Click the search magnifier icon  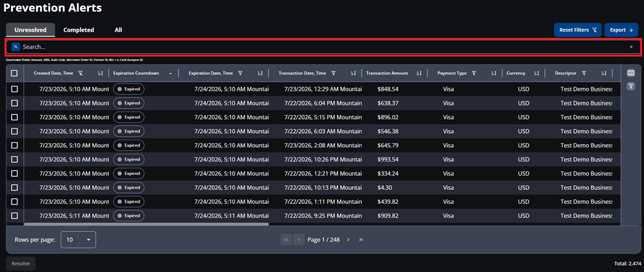[15, 47]
